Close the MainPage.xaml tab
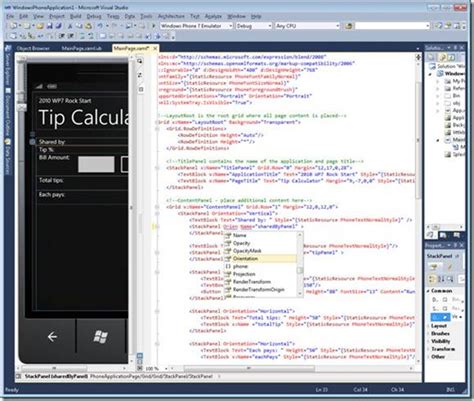 (155, 49)
